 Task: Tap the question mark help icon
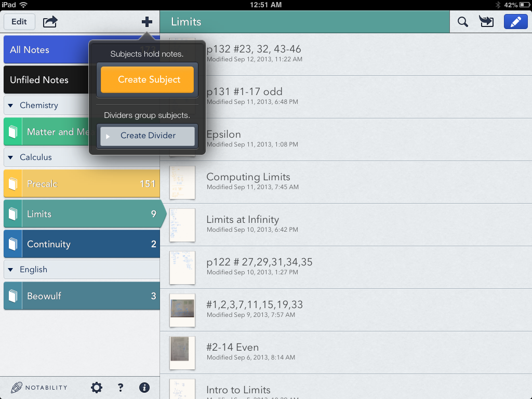point(121,388)
